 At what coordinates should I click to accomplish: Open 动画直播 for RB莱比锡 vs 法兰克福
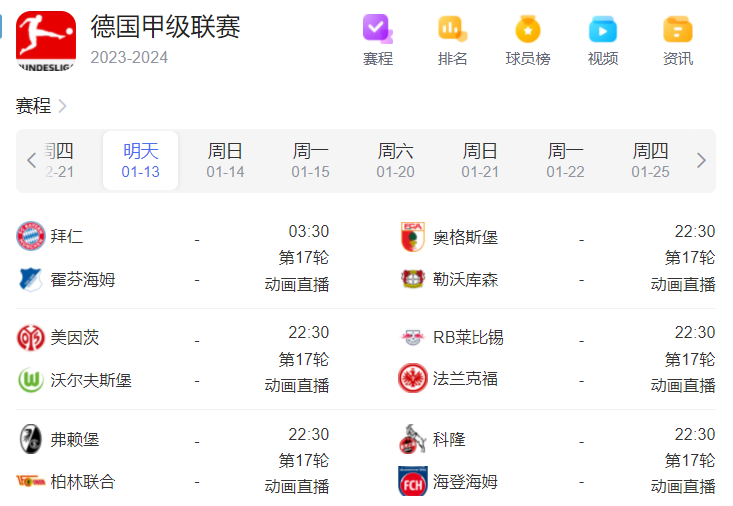point(683,385)
